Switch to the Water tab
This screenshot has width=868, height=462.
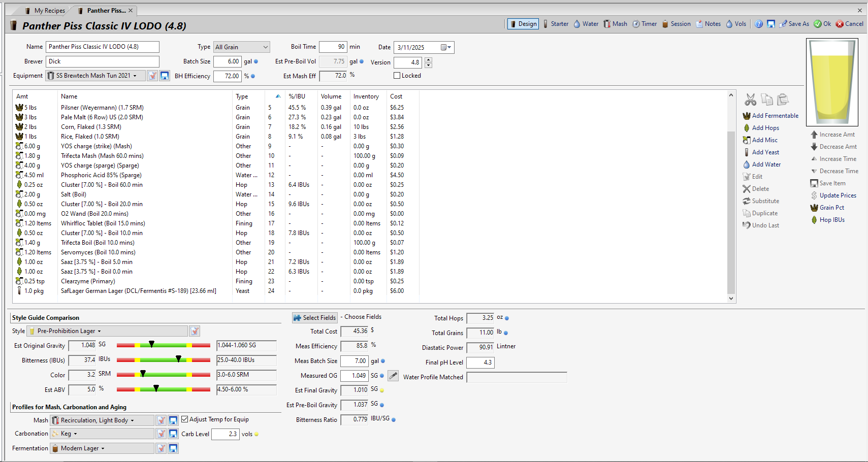click(x=586, y=24)
